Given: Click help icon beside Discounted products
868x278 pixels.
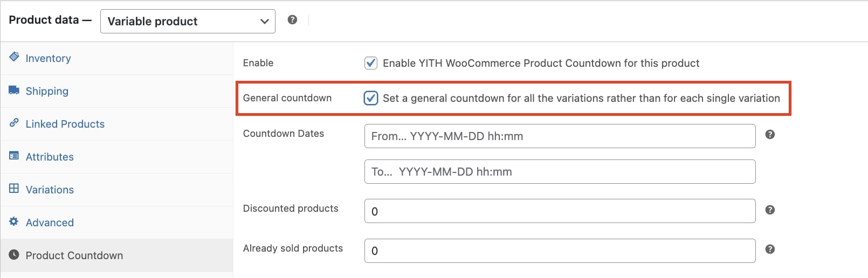Looking at the screenshot, I should (770, 210).
